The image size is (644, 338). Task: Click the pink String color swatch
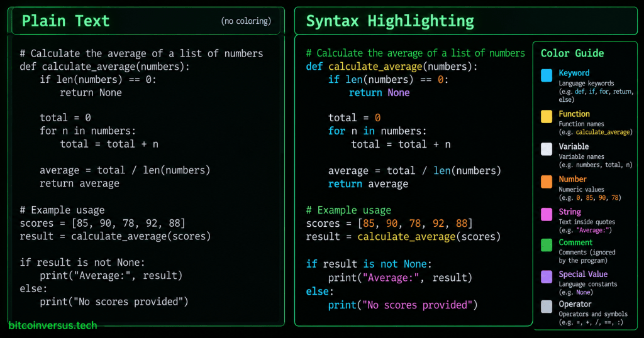click(x=547, y=214)
